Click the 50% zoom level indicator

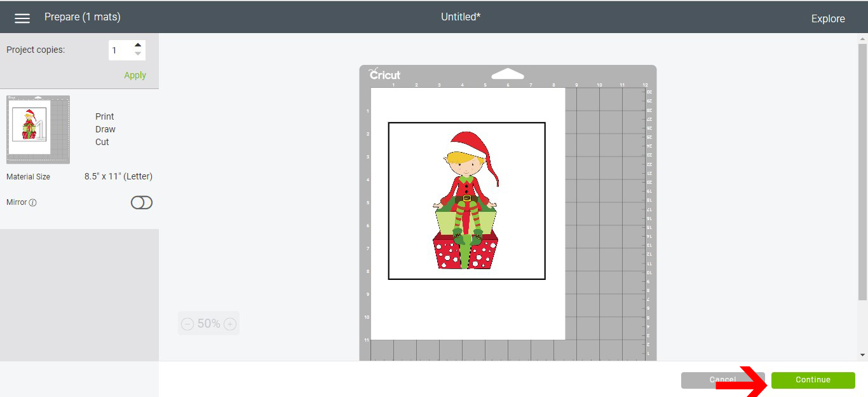coord(208,324)
